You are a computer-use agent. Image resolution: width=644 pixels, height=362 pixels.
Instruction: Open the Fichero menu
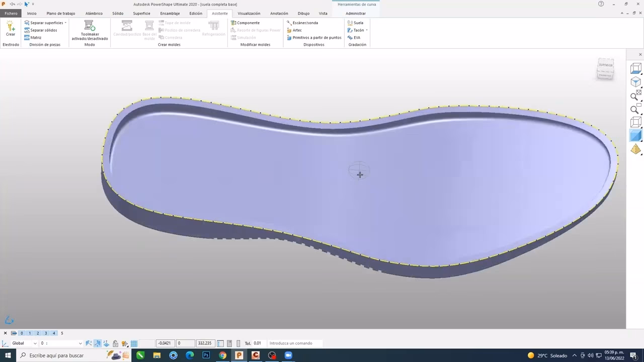coord(11,14)
